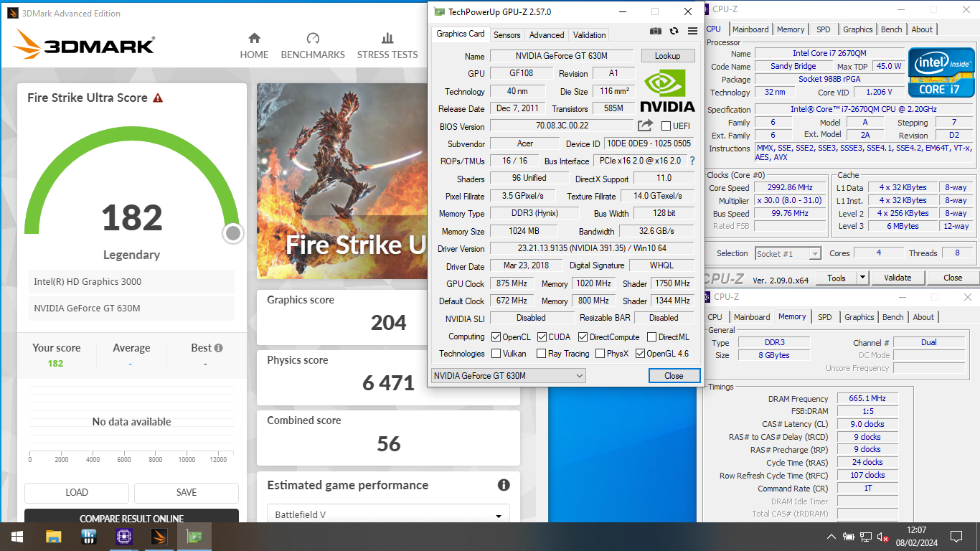
Task: Toggle PhysX checkbox
Action: coord(600,354)
